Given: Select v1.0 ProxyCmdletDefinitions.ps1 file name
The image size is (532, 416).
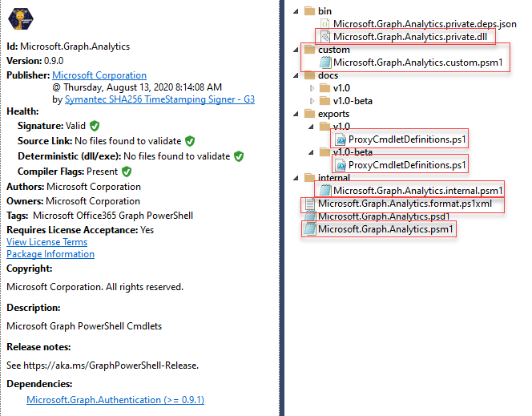Looking at the screenshot, I should [x=407, y=139].
